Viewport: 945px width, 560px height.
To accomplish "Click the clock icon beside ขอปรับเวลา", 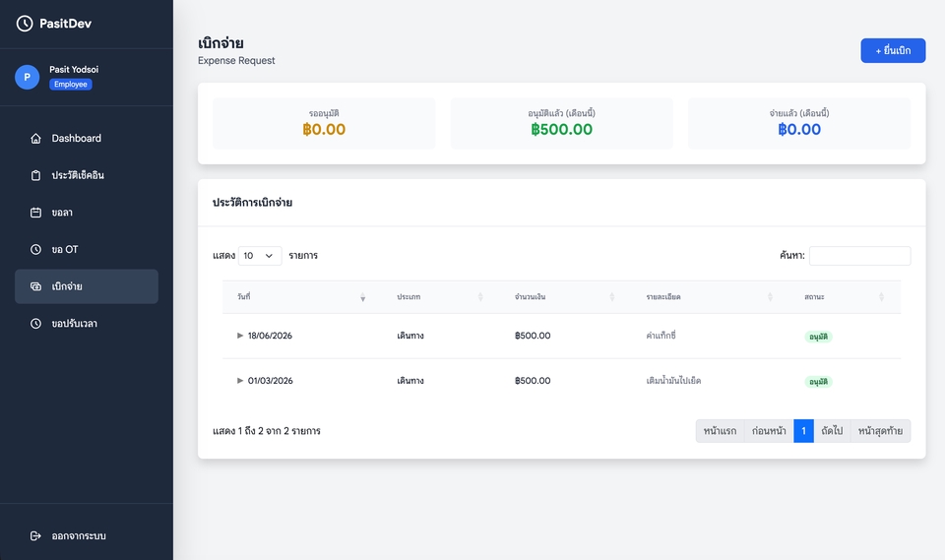I will (x=36, y=324).
